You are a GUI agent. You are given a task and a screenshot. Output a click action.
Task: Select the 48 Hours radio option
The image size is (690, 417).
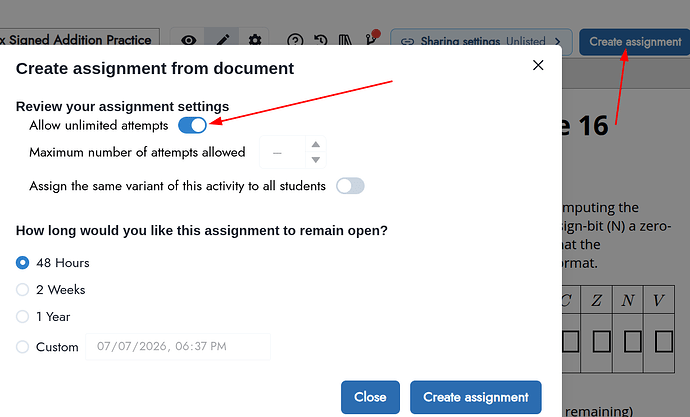(x=22, y=263)
